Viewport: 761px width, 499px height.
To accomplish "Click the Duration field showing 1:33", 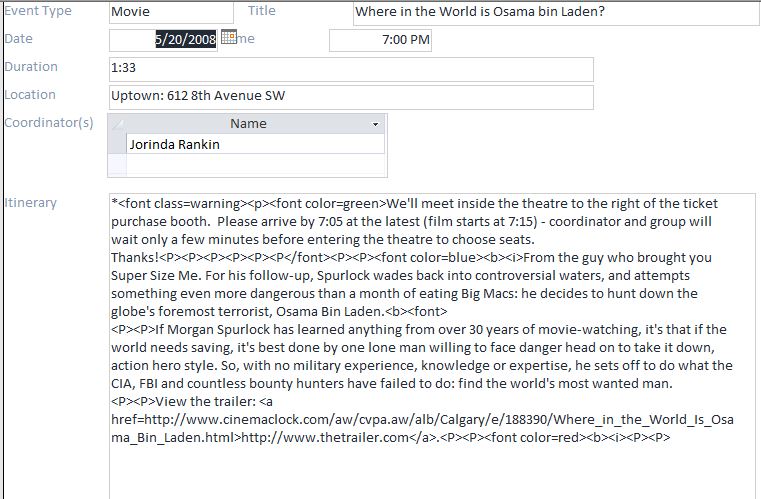I will coord(350,69).
